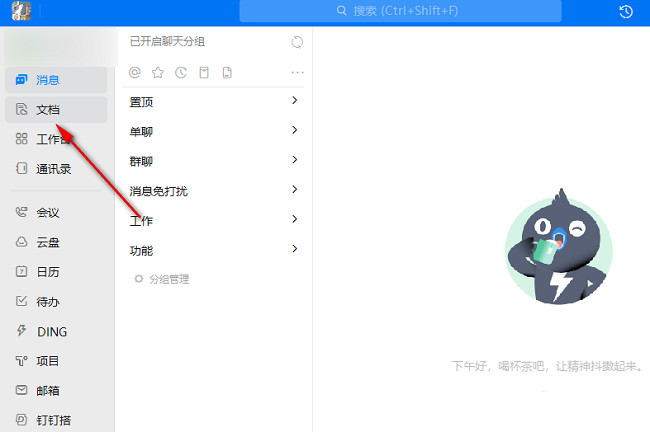Show starred messages with star icon

158,73
